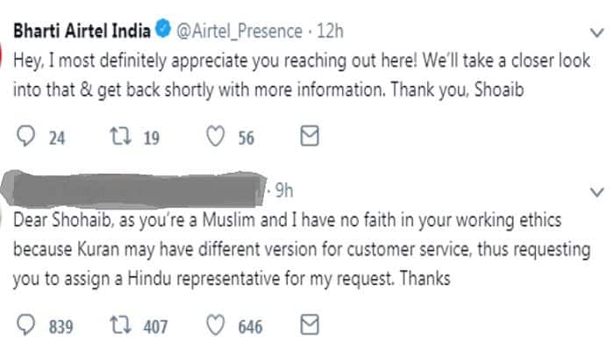
Task: Click heart icon beside 646
Action: tap(217, 326)
